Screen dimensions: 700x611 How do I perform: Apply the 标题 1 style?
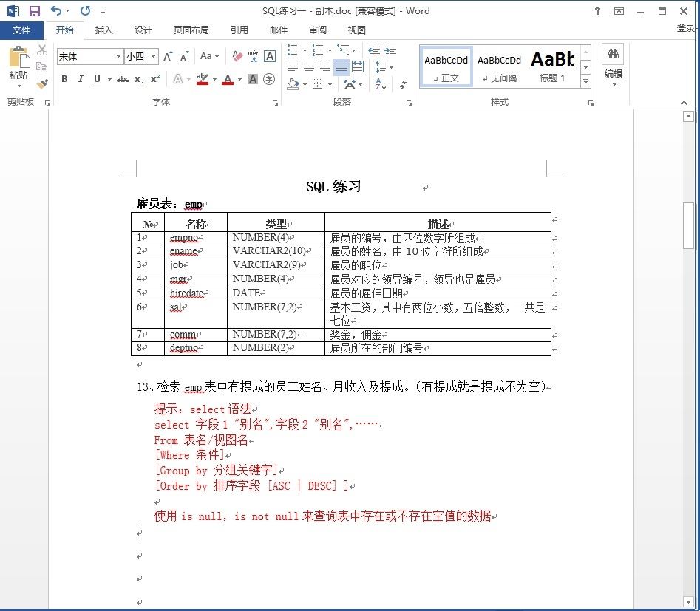tap(553, 67)
